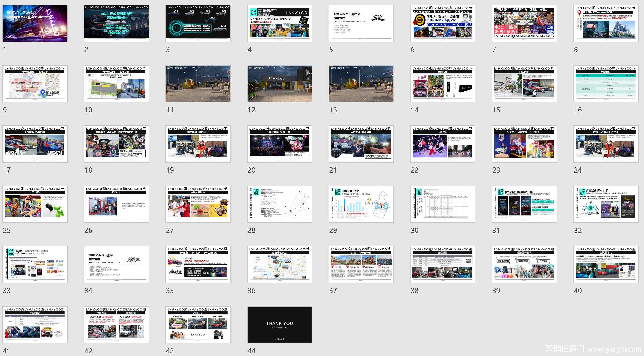The height and width of the screenshot is (356, 644).
Task: Select slide 5 thumbnail
Action: pyautogui.click(x=361, y=24)
